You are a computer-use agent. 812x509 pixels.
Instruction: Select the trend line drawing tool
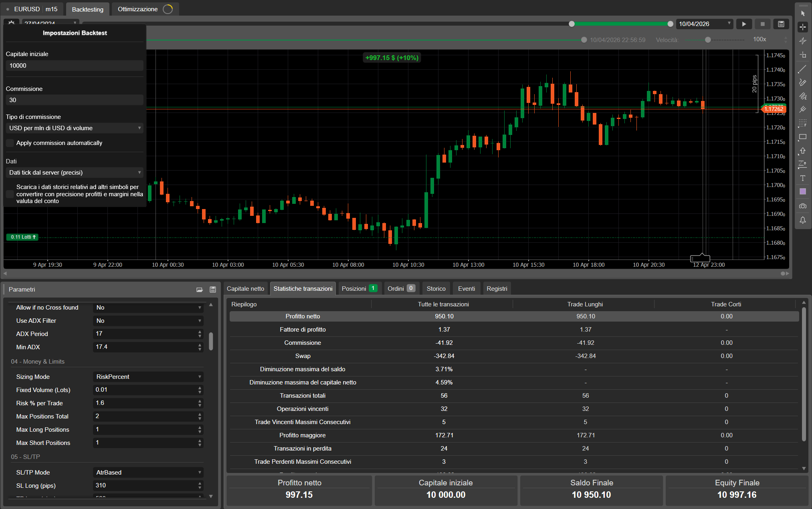tap(803, 69)
